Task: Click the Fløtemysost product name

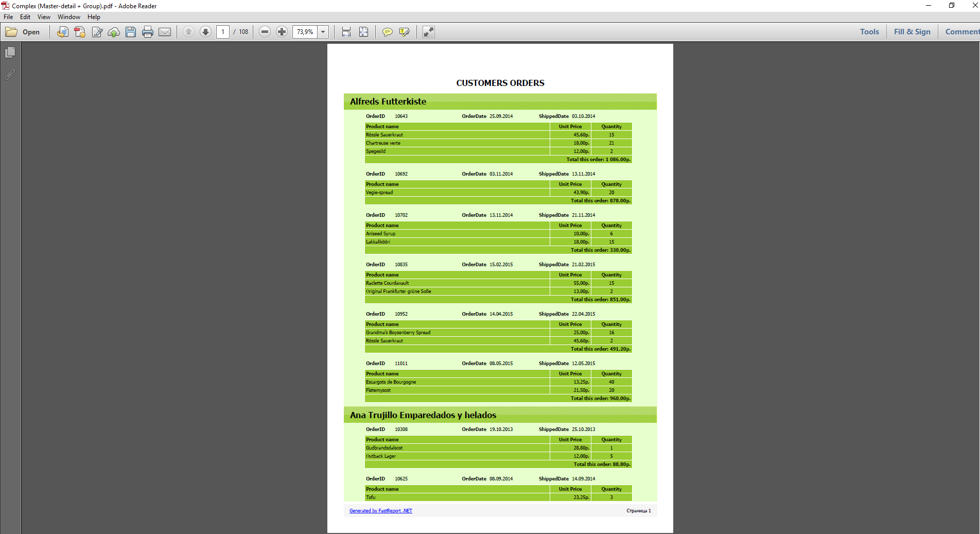Action: pos(378,390)
